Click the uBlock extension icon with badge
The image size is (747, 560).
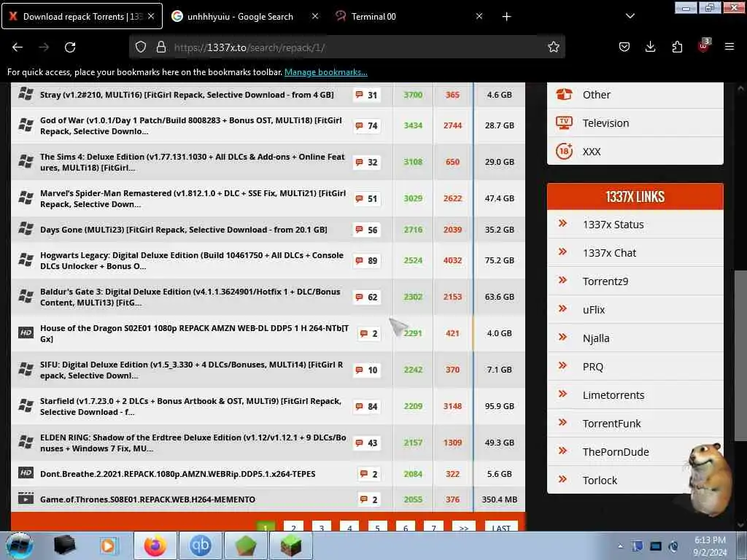point(704,46)
